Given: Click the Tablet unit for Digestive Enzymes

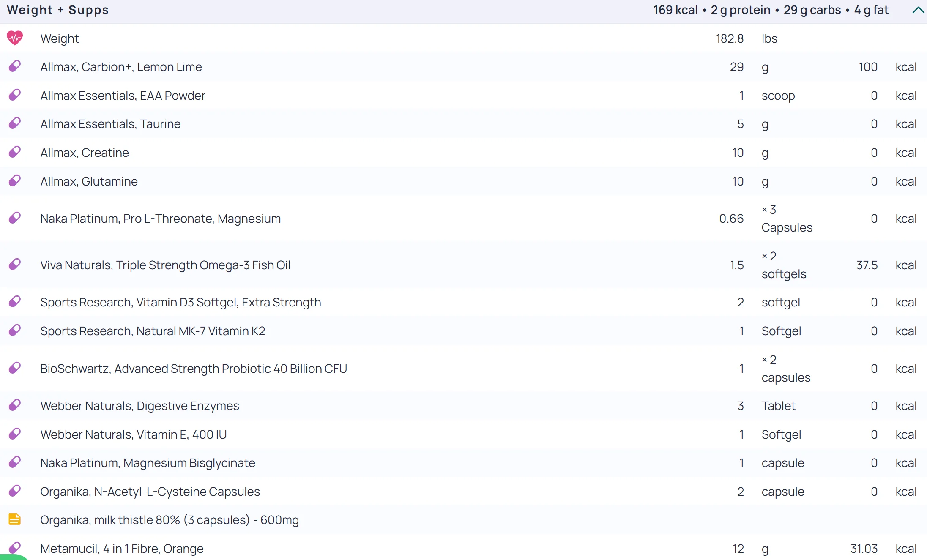Looking at the screenshot, I should coord(778,406).
